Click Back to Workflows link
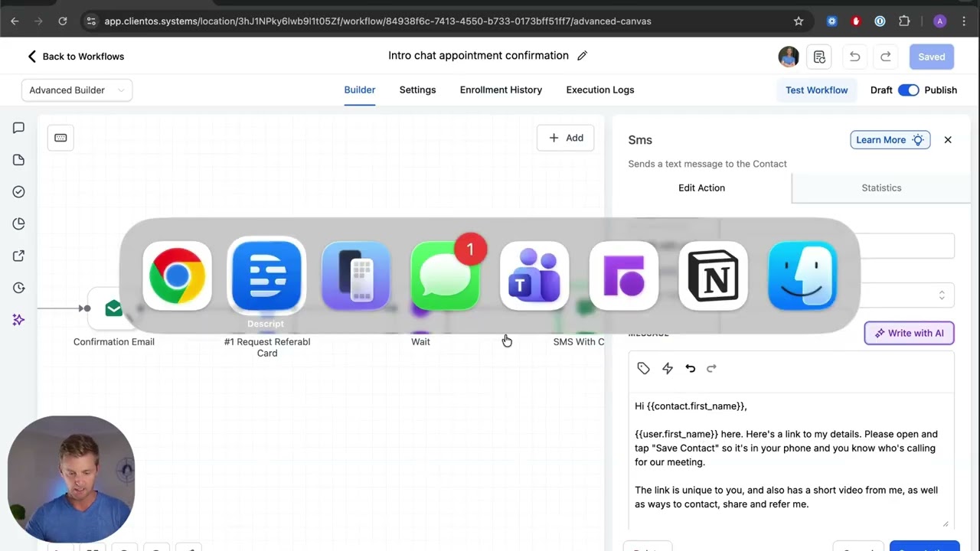980x551 pixels. [75, 57]
